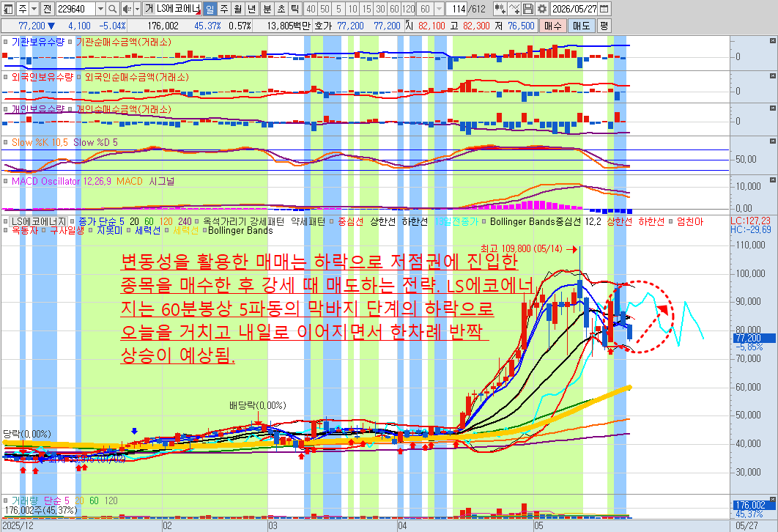Viewport: 778px width, 532px height.
Task: Click the 호가 quote label
Action: pyautogui.click(x=322, y=26)
